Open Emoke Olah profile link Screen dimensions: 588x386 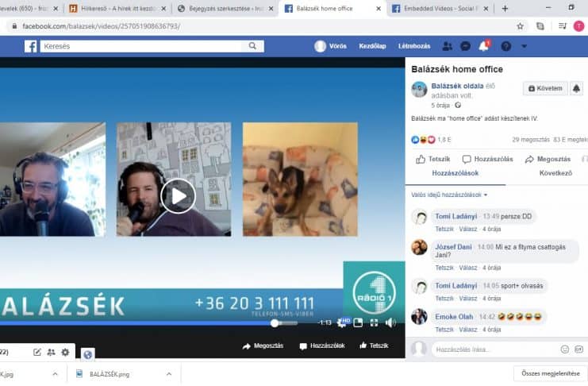pyautogui.click(x=454, y=317)
